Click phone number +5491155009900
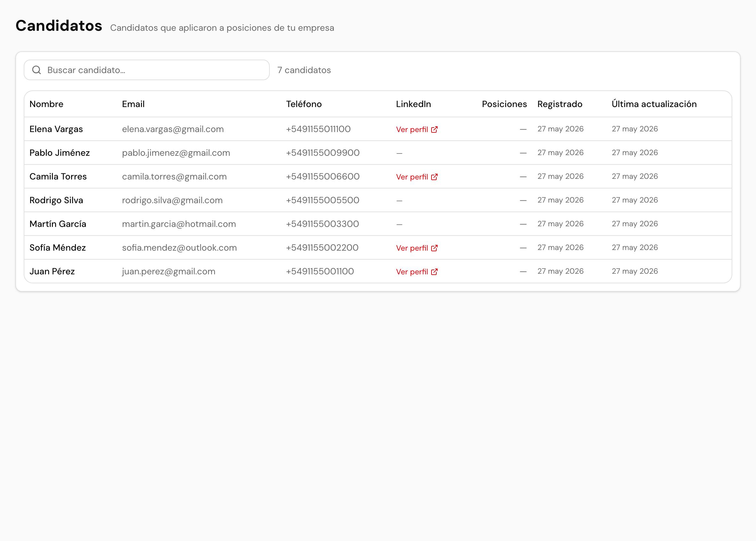 pyautogui.click(x=323, y=153)
